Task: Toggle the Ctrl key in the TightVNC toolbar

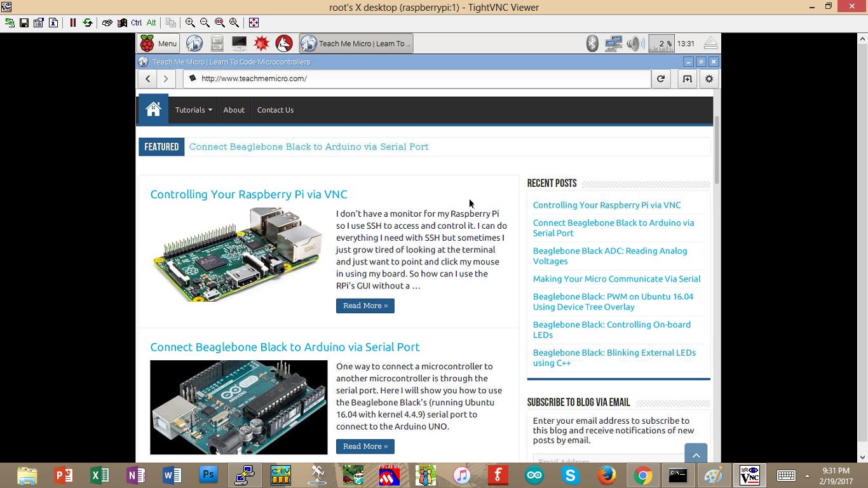Action: 137,23
